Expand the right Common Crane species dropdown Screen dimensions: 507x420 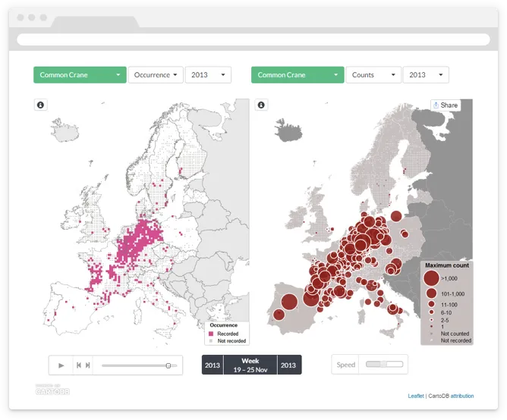point(297,75)
